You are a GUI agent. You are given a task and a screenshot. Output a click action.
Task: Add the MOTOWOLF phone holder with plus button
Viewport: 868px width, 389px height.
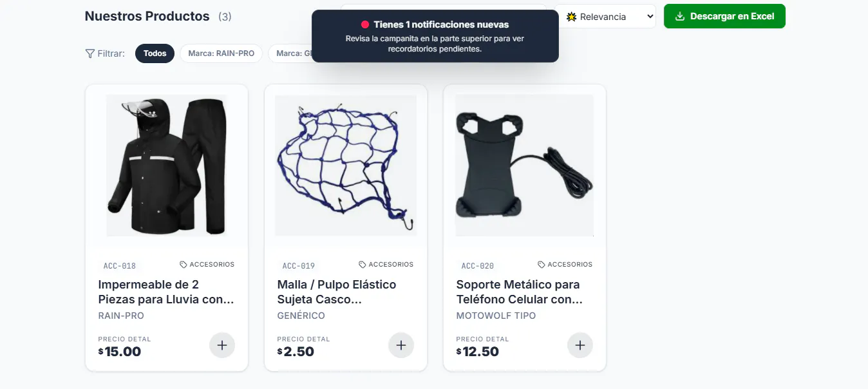(x=580, y=345)
